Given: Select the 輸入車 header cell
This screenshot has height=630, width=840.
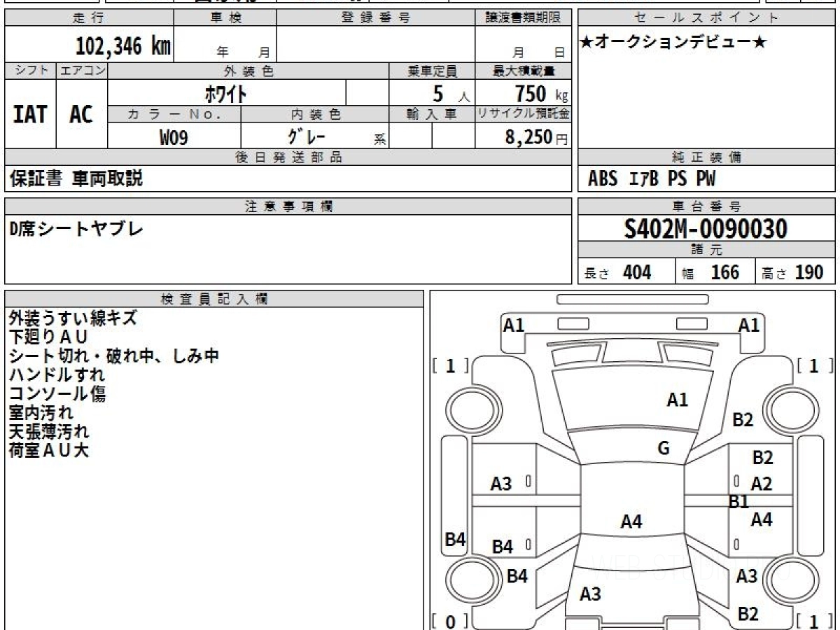Looking at the screenshot, I should 432,114.
